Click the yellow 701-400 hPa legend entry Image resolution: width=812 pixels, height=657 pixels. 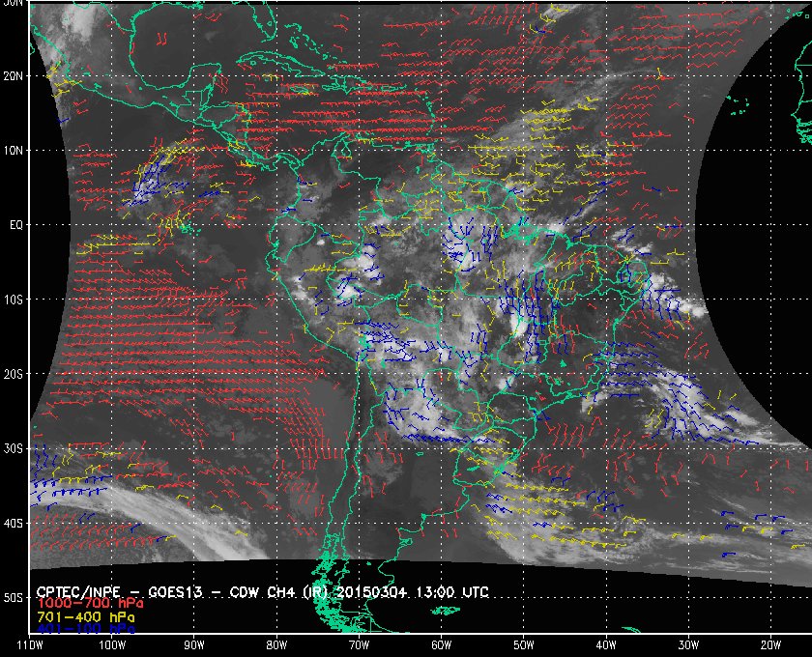(x=86, y=617)
